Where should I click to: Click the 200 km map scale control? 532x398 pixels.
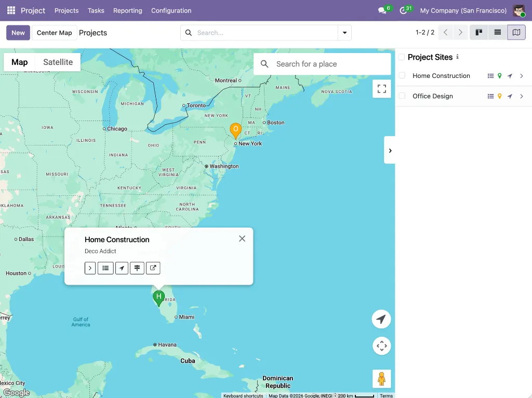355,395
